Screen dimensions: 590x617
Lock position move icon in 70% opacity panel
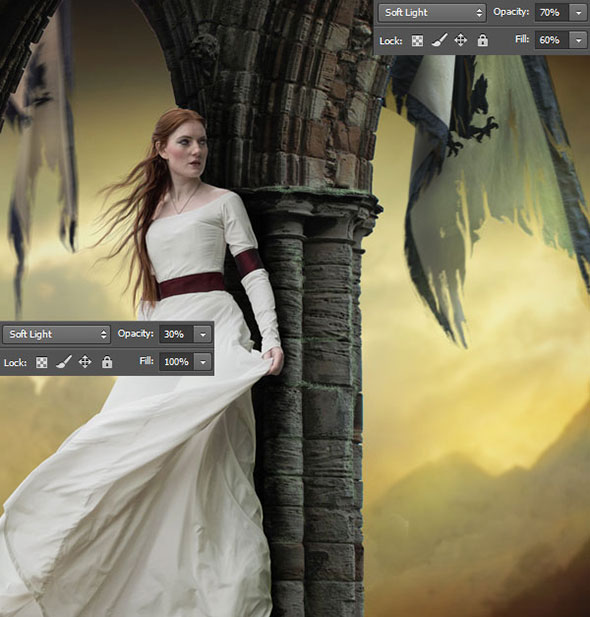pyautogui.click(x=461, y=40)
